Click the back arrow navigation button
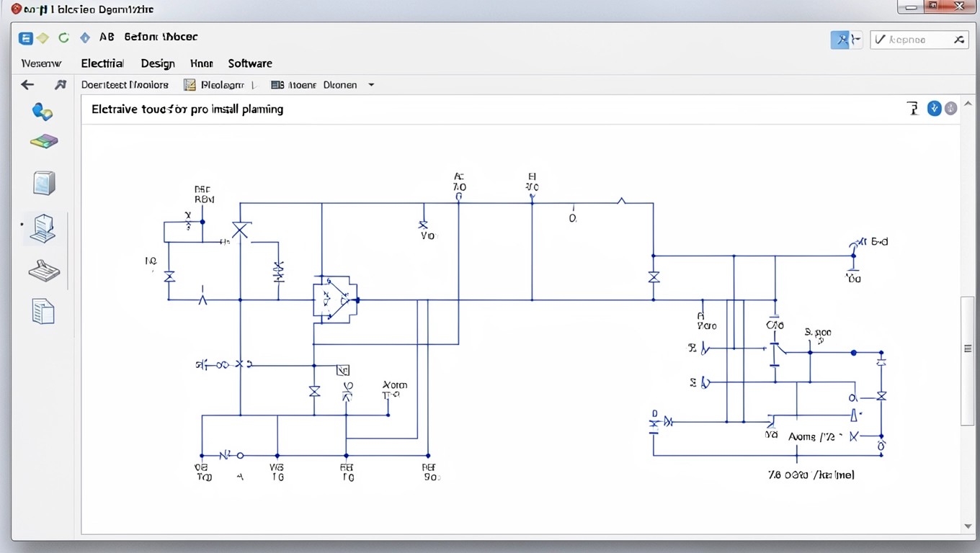Viewport: 980px width, 553px height. pos(27,84)
